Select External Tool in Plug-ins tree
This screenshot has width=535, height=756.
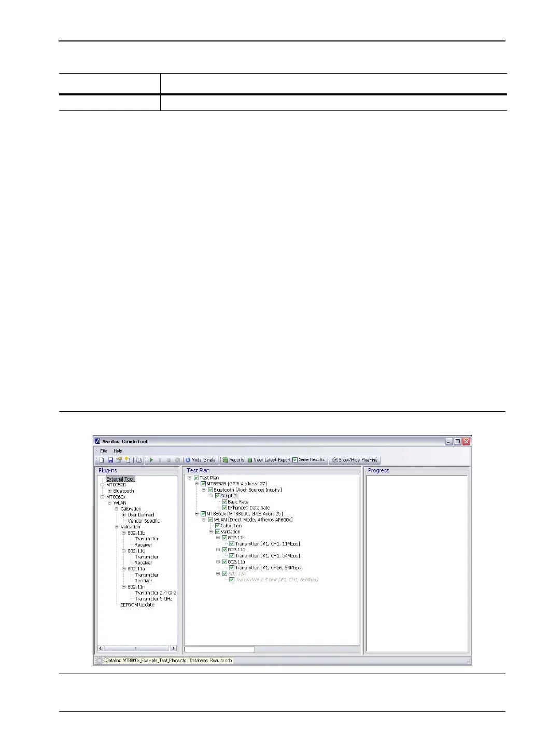click(120, 479)
